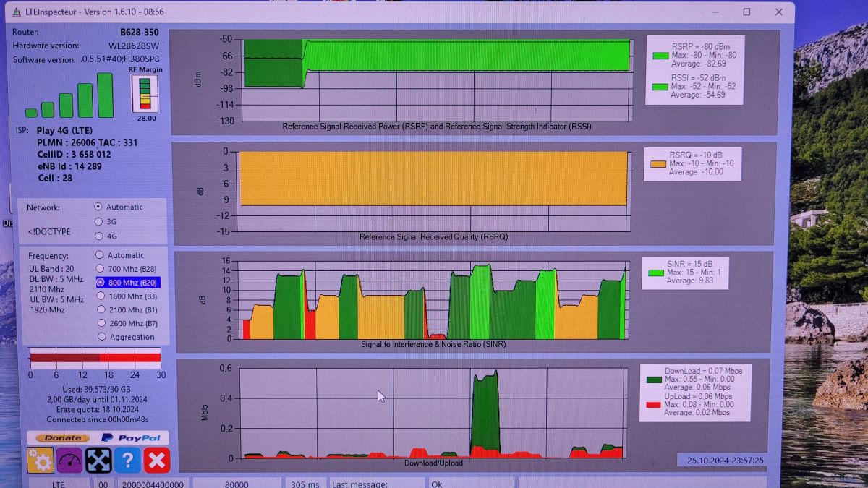Click the RSRQ chart area
This screenshot has height=488, width=868.
coord(433,191)
